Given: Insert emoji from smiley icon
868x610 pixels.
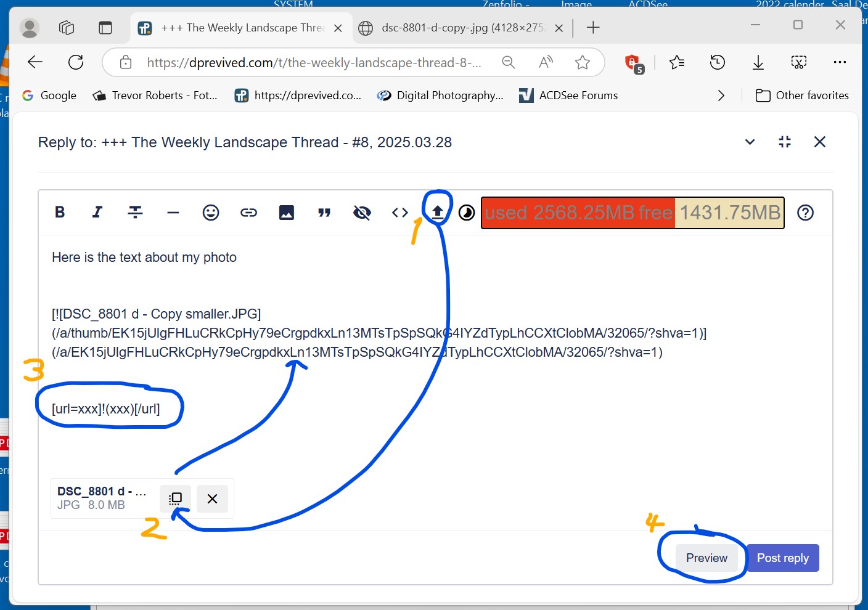Looking at the screenshot, I should click(211, 213).
